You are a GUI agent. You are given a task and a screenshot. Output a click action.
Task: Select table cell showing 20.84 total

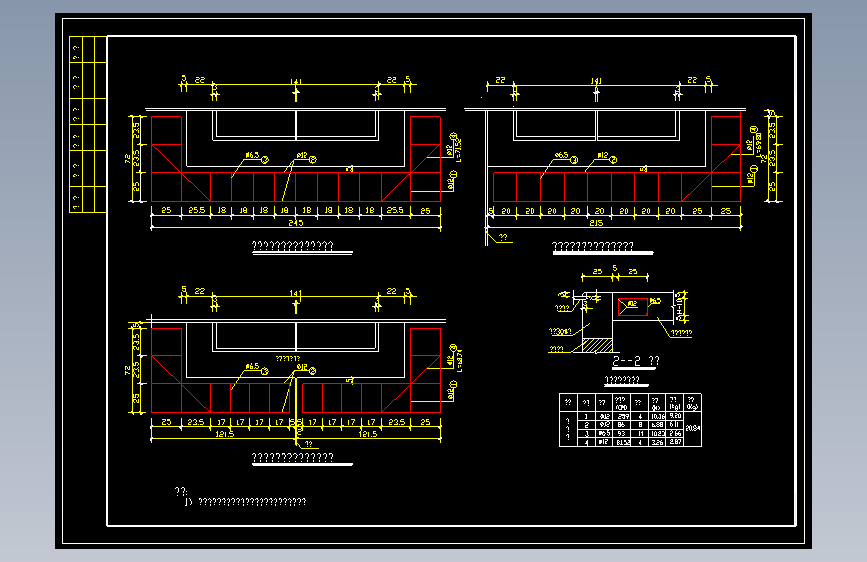pos(693,428)
